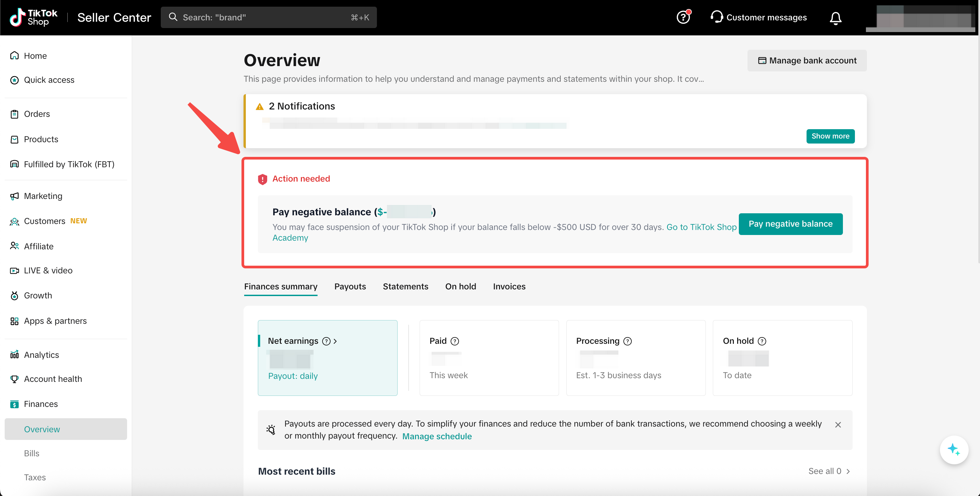The image size is (980, 496).
Task: Switch to the Payouts tab
Action: point(350,287)
